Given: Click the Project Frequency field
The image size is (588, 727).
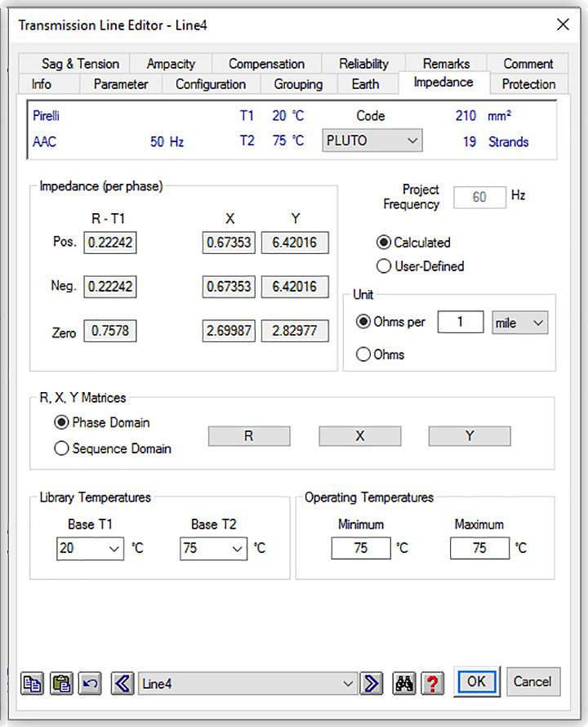Looking at the screenshot, I should pos(479,197).
